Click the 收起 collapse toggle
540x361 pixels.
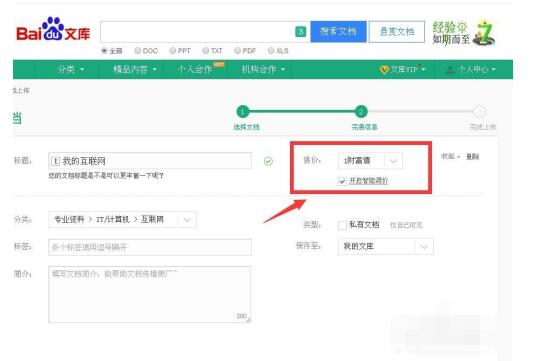coord(450,156)
